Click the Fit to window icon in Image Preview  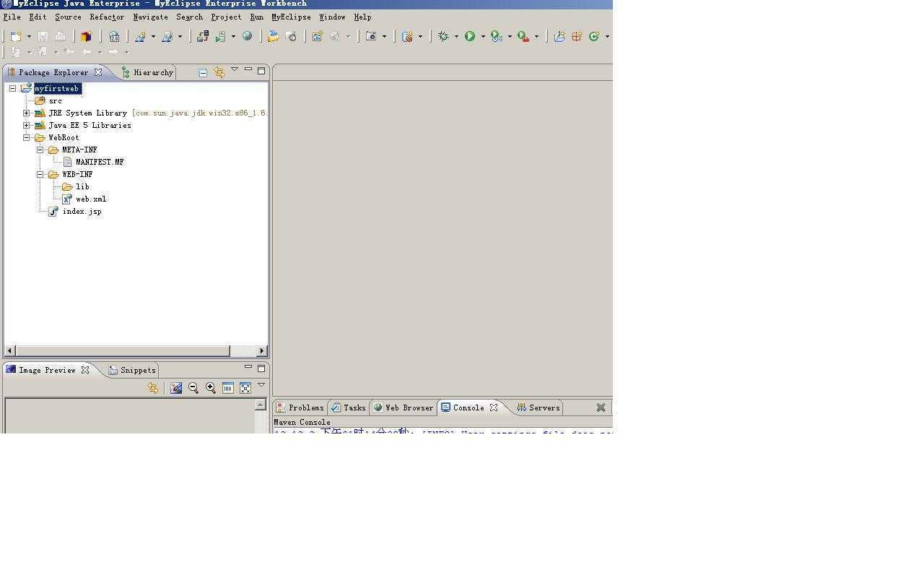(x=245, y=388)
